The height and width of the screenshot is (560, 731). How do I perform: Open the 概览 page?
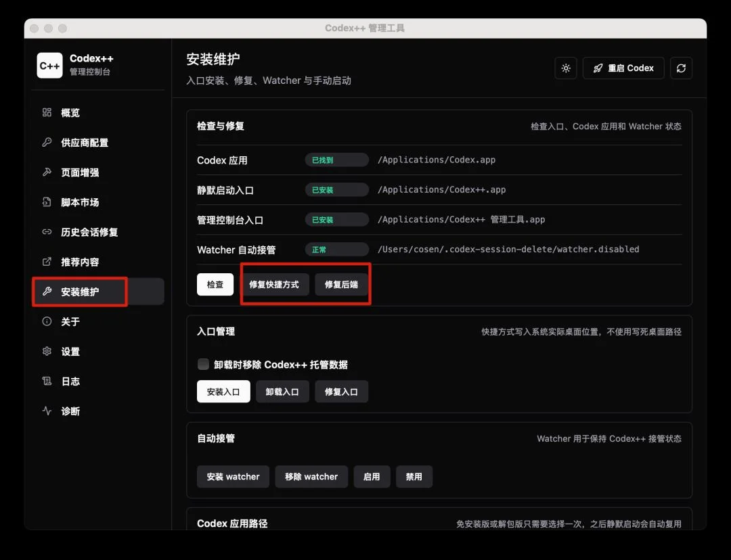(98, 112)
